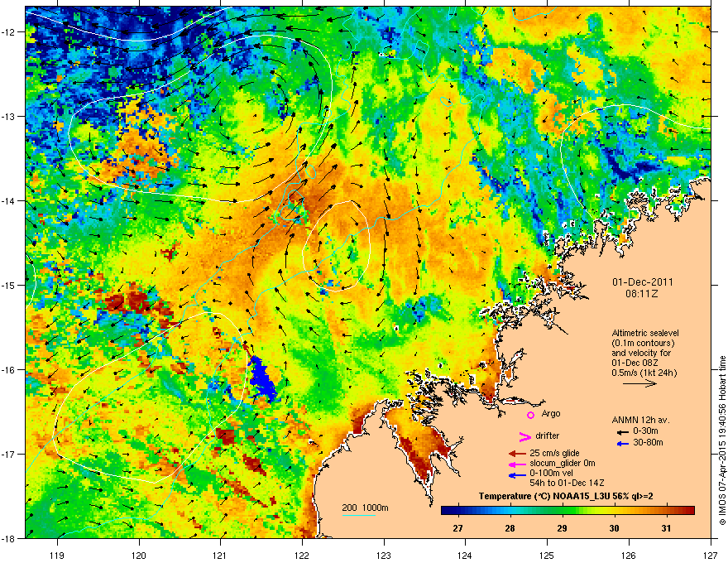Click the '0.5m/s (1kt 24h)' label
Image resolution: width=728 pixels, height=563 pixels.
click(x=644, y=373)
